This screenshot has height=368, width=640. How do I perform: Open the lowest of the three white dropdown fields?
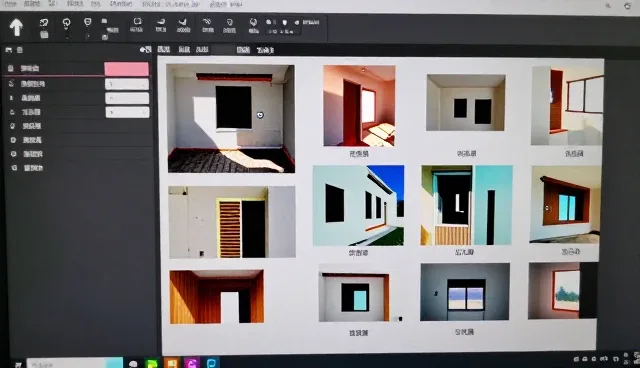pyautogui.click(x=127, y=112)
